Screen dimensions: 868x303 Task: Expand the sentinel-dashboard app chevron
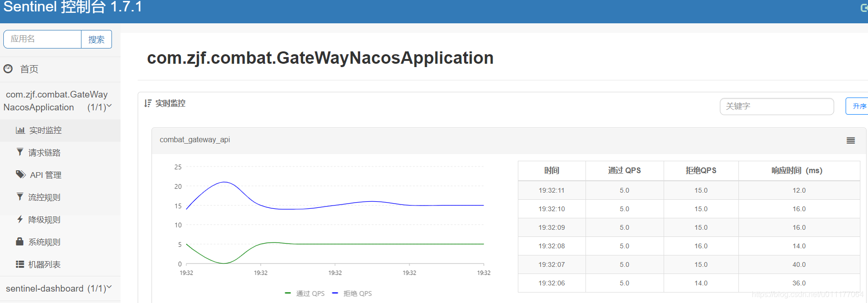pos(109,287)
